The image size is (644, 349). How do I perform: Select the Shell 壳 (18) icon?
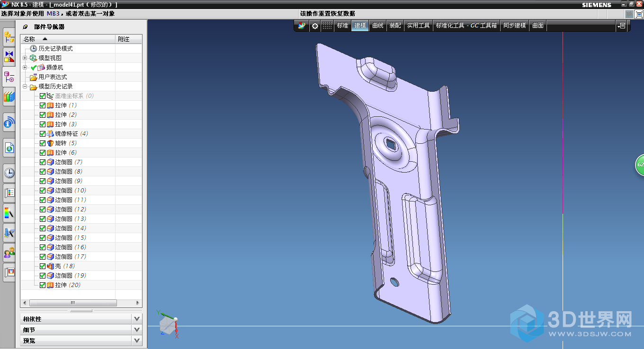(x=50, y=266)
